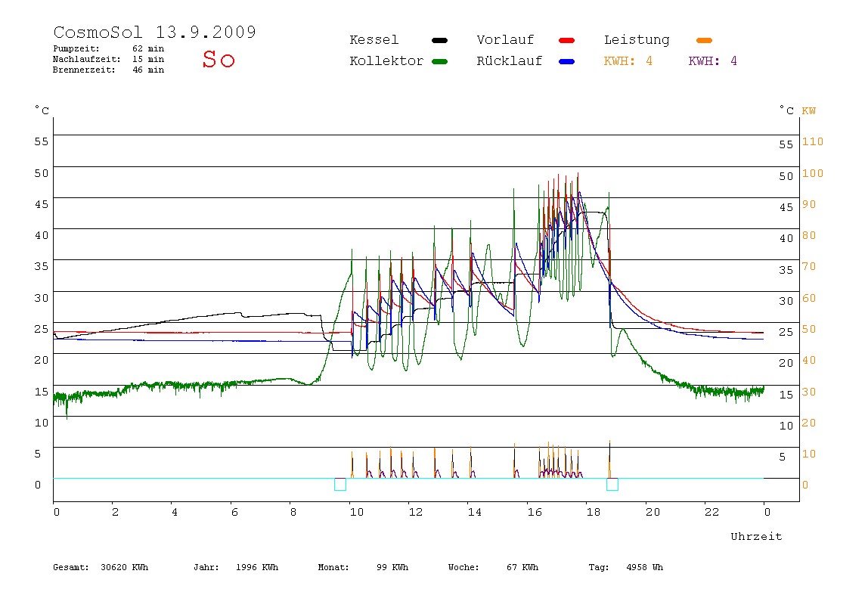
Task: Click the cyan marker box near hour 10
Action: tap(340, 485)
